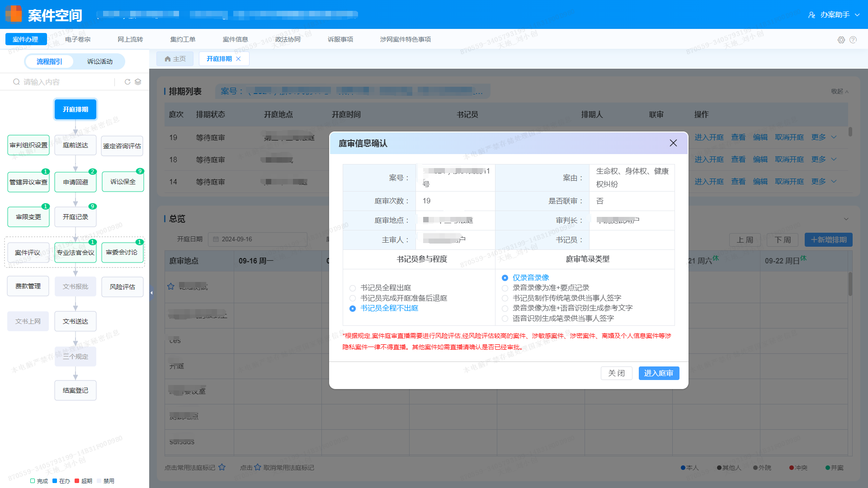The image size is (868, 488).
Task: Click the home icon on the 主页 tab
Action: (168, 59)
